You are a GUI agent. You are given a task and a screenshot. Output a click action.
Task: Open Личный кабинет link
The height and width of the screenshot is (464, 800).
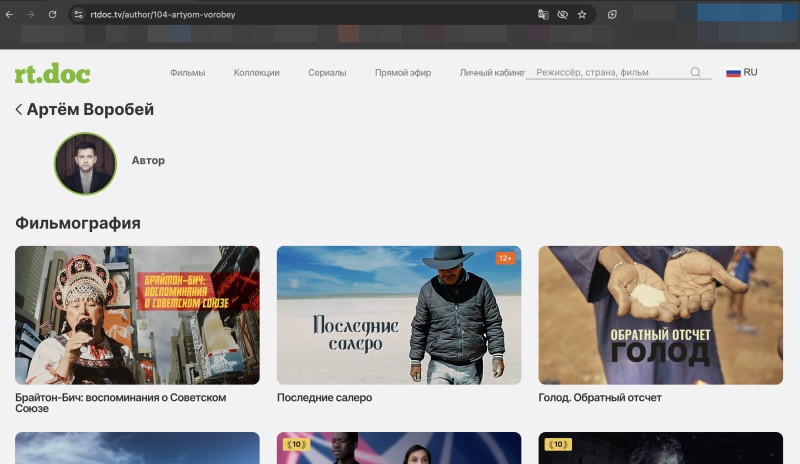click(x=492, y=72)
